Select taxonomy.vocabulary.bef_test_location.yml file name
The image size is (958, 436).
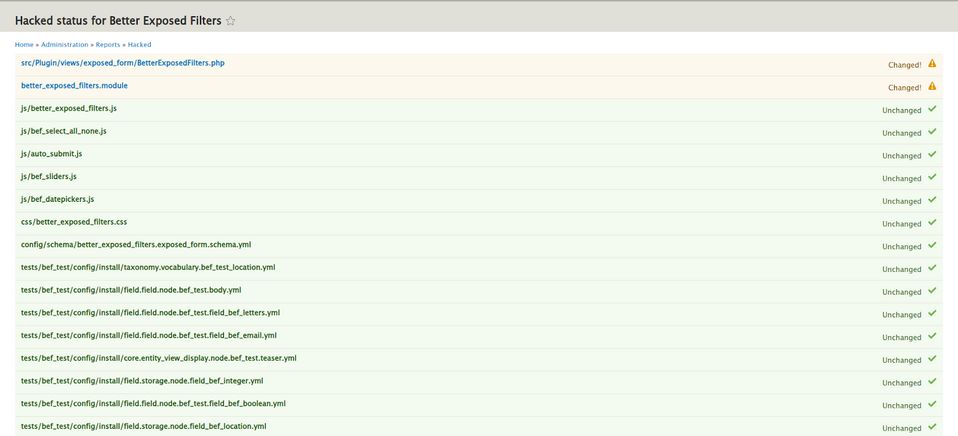coord(148,267)
